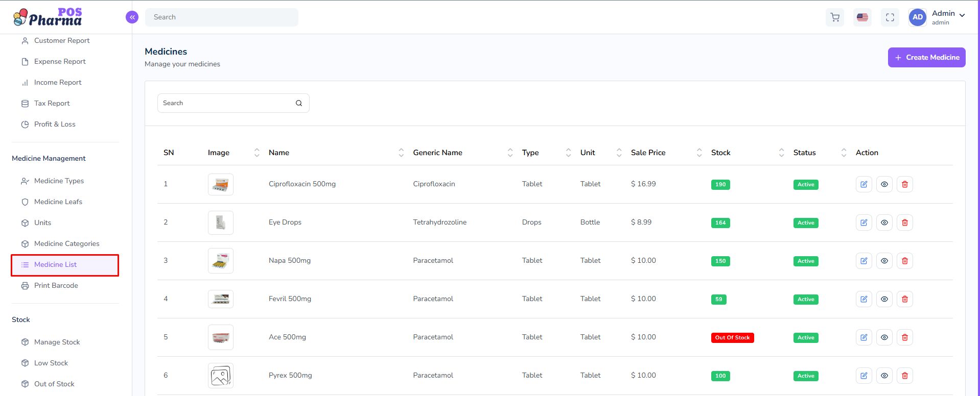
Task: Click the edit icon for Fevril 500mg
Action: (864, 299)
